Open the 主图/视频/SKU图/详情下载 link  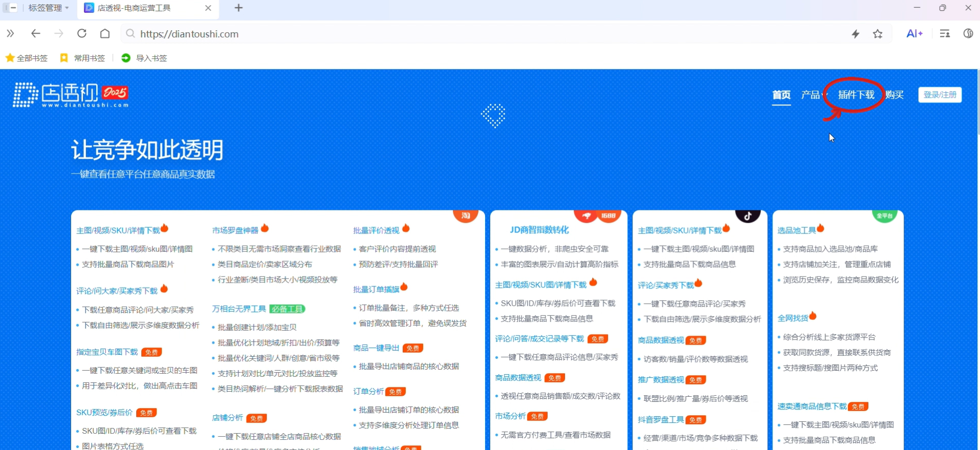[x=541, y=285]
